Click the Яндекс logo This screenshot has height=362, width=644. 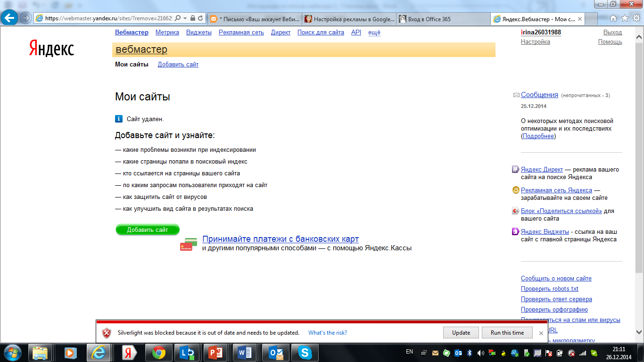tap(51, 48)
